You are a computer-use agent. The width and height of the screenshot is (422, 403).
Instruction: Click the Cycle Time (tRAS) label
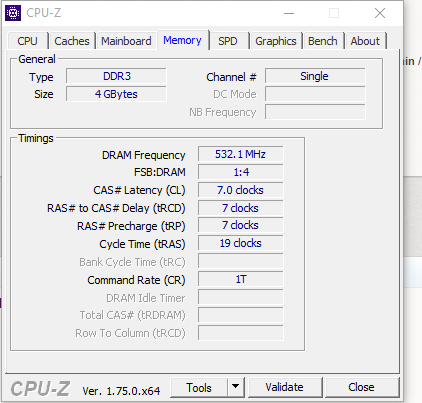click(142, 244)
